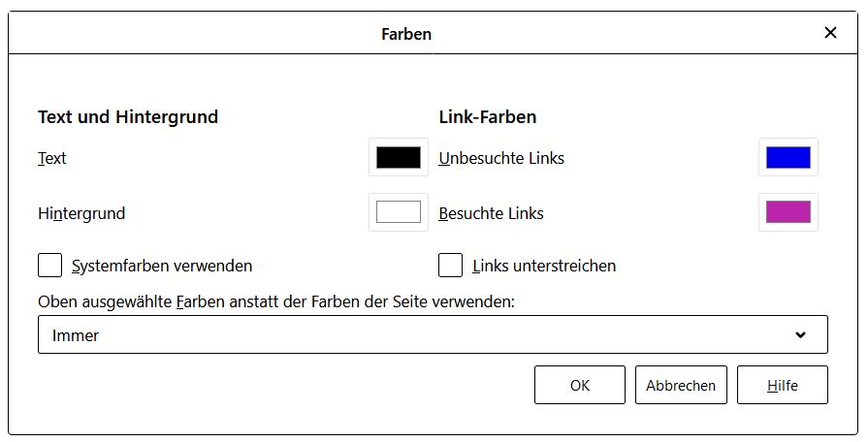This screenshot has height=442, width=868.
Task: Click the "Oben ausgewählte Farben" label
Action: [x=276, y=301]
